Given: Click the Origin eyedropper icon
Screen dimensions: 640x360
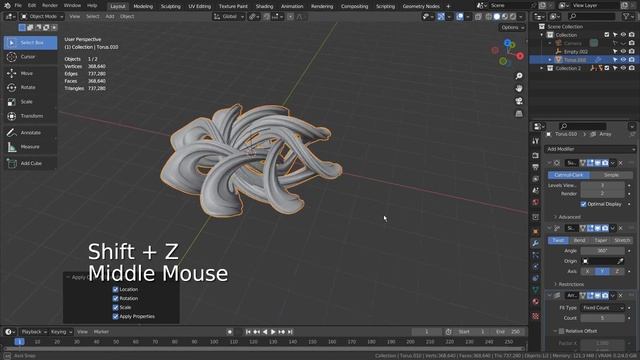Looking at the screenshot, I should tap(620, 261).
